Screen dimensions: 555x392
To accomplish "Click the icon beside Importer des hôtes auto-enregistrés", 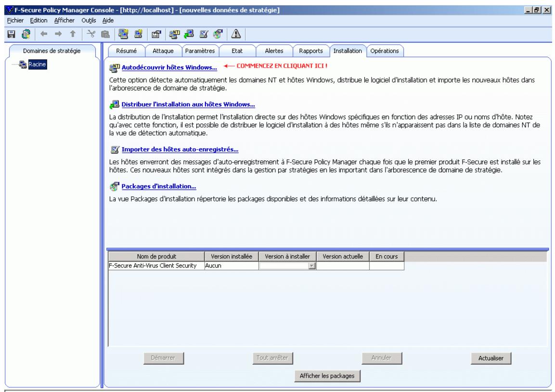I will 115,150.
